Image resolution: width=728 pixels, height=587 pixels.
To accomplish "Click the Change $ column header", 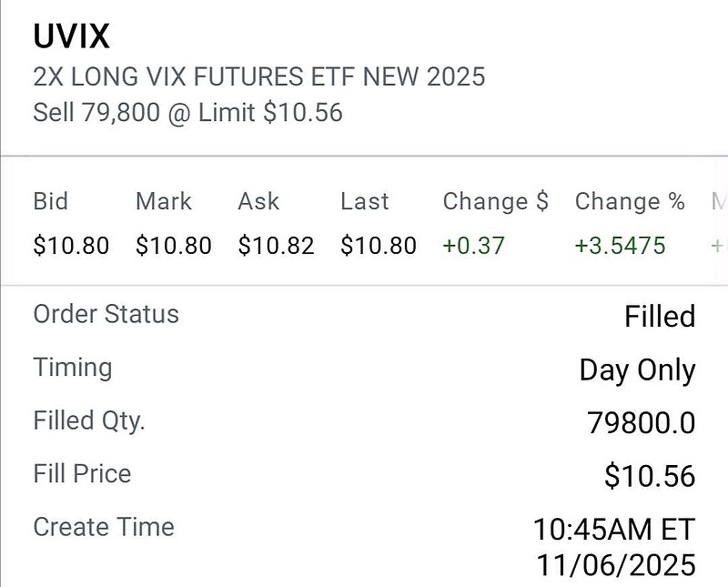I will [x=495, y=202].
